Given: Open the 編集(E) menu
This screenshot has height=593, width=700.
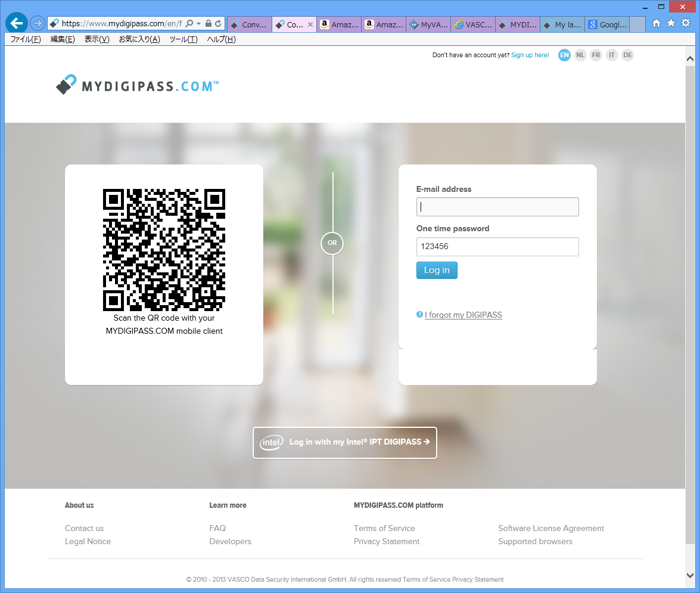Looking at the screenshot, I should (x=63, y=39).
